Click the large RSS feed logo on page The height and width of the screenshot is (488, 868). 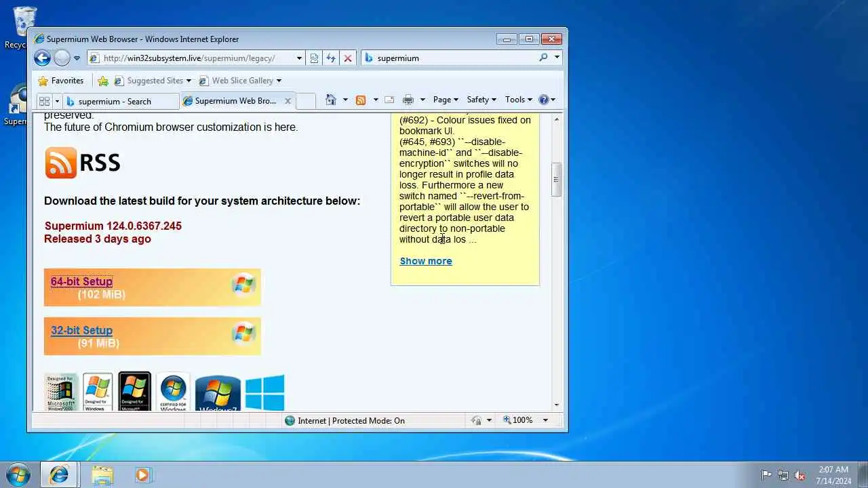[x=83, y=163]
